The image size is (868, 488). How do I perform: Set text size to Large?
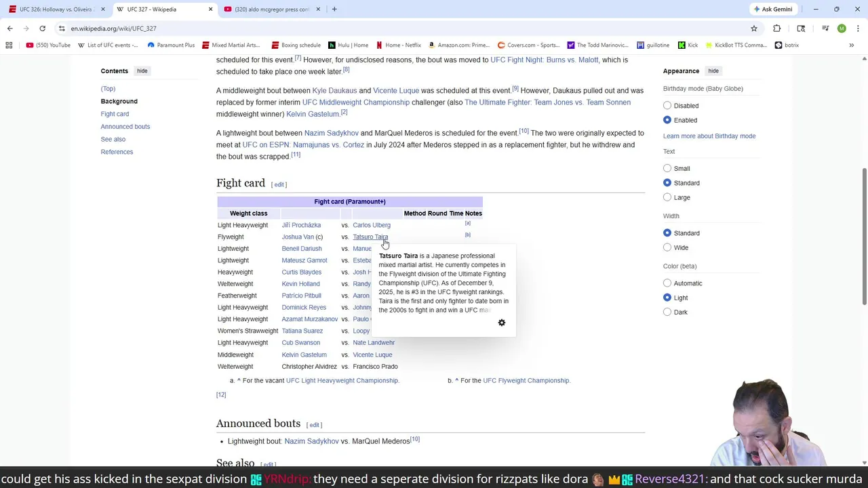[667, 197]
